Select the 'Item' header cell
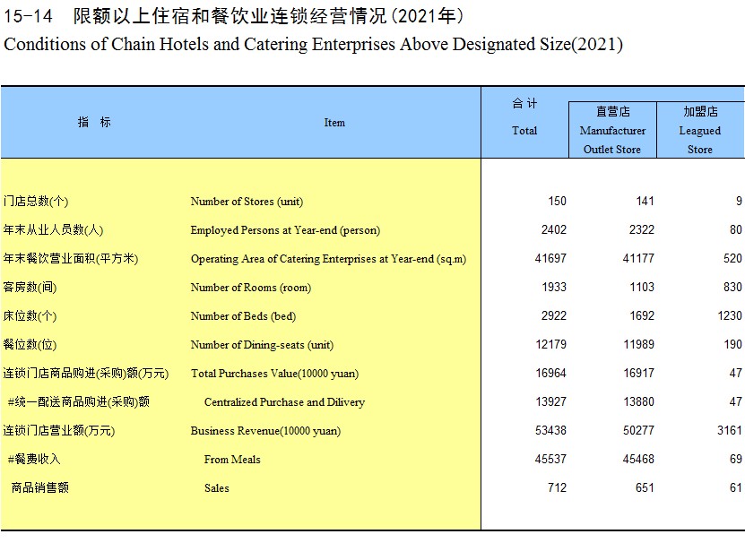Screen dimensions: 745x560 (334, 123)
